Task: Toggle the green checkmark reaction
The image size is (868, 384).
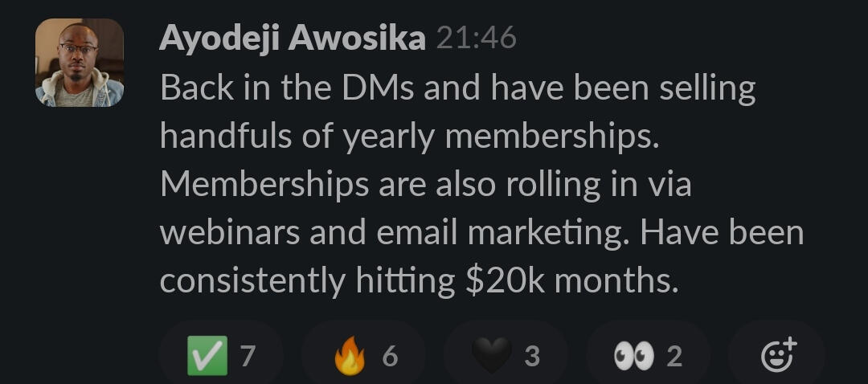Action: coord(221,354)
